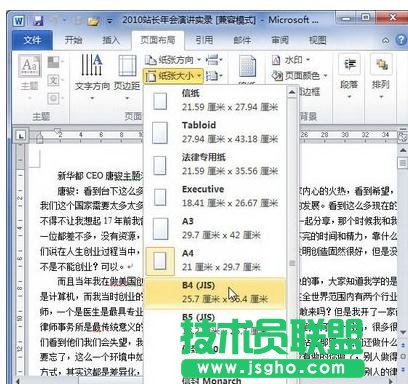Image resolution: width=408 pixels, height=384 pixels.
Task: Choose Executive paper size
Action: coord(216,196)
